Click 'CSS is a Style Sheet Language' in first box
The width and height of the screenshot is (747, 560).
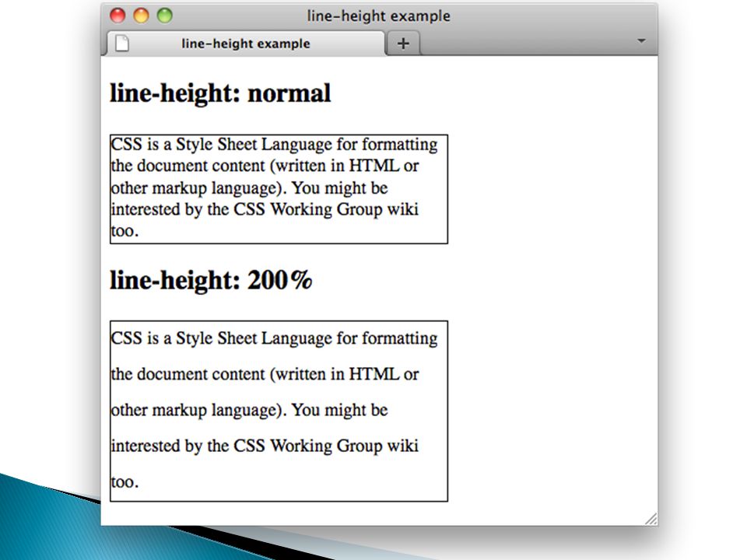coord(222,145)
